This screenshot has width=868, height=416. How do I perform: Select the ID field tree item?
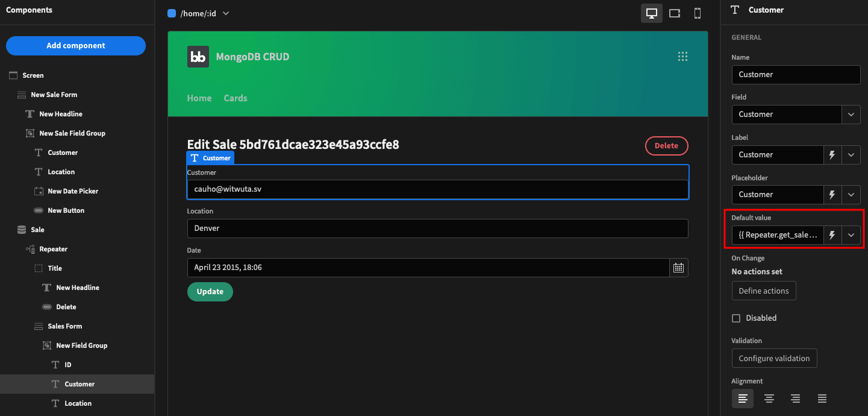click(68, 365)
